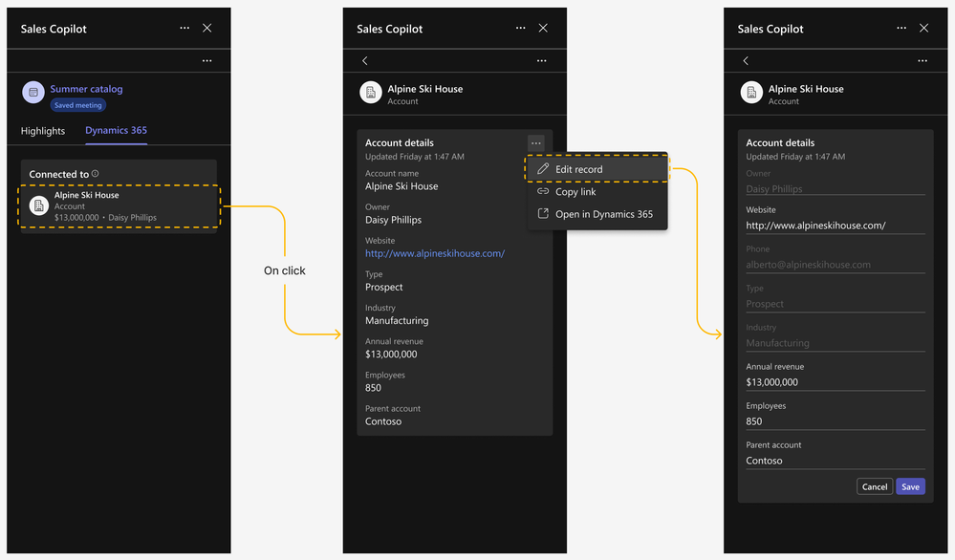Go back using arrow in right panel
The width and height of the screenshot is (955, 560).
click(x=746, y=61)
